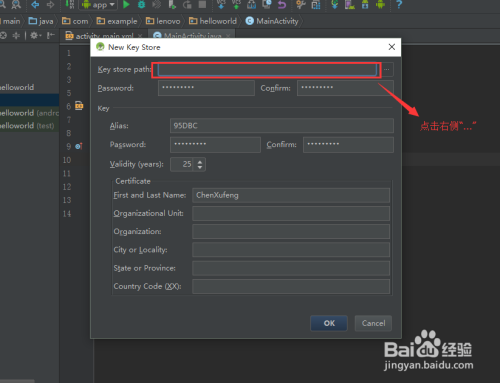Image resolution: width=500 pixels, height=383 pixels.
Task: Click the Rerun icon in the toolbar
Action: coord(187,4)
